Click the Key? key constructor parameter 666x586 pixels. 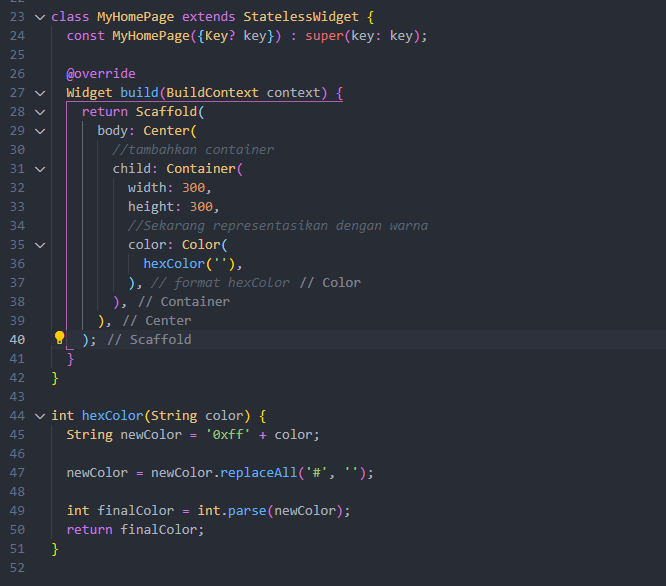[x=235, y=36]
